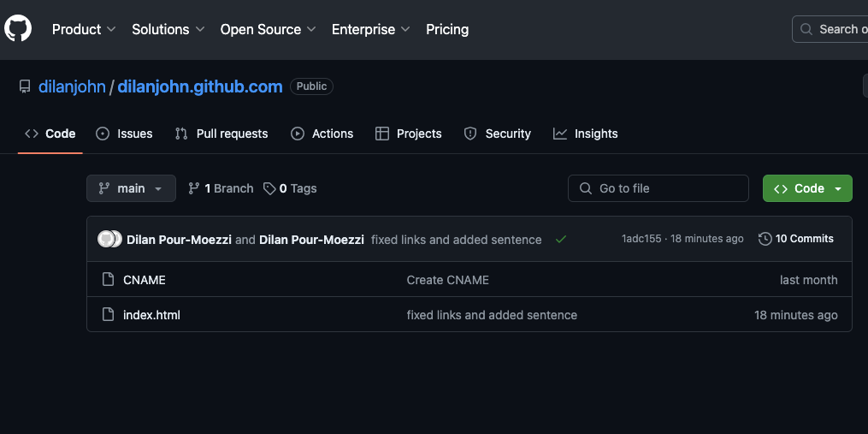Open the Solutions dropdown menu
Viewport: 868px width, 434px height.
168,29
